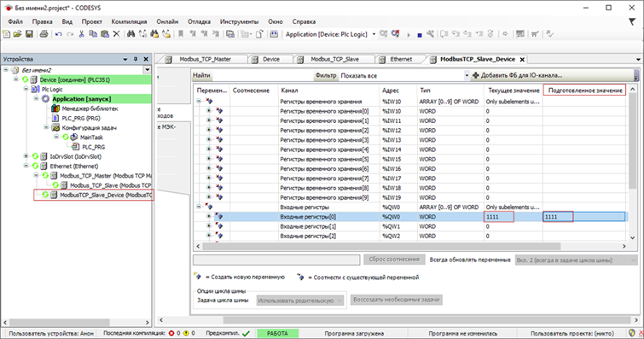Click the Logout gear icon with red X
This screenshot has height=339, width=644.
(395, 34)
